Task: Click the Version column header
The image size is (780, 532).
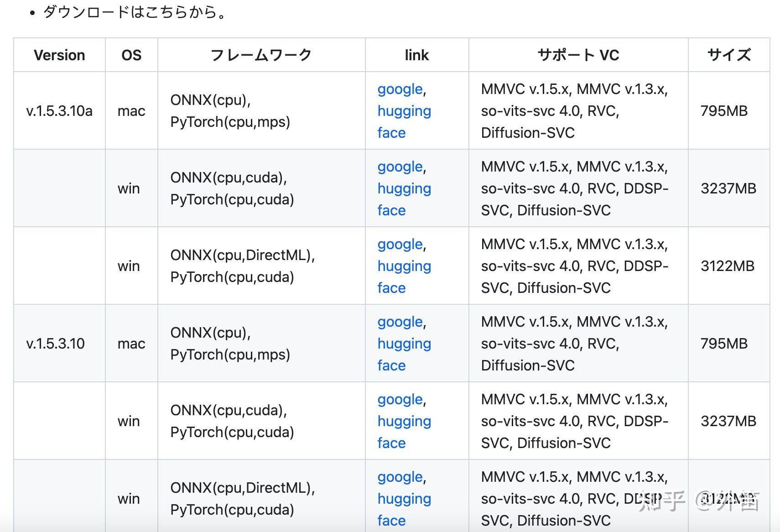Action: [x=59, y=55]
